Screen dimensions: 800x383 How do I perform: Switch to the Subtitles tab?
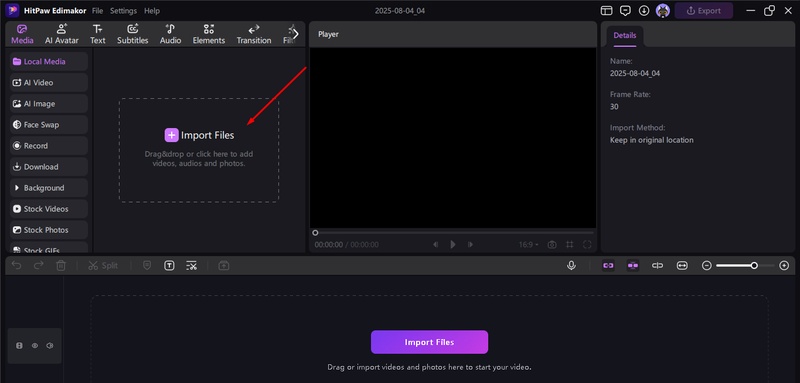133,34
